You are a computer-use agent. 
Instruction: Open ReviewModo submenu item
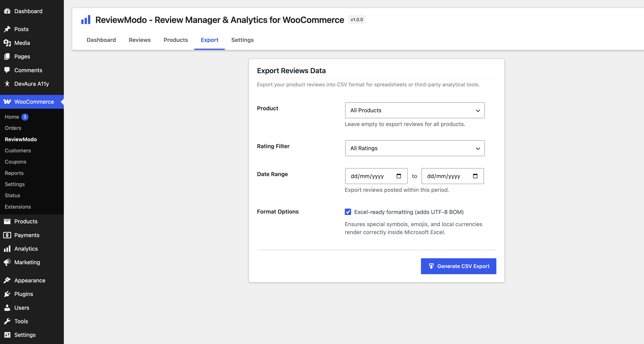tap(21, 139)
